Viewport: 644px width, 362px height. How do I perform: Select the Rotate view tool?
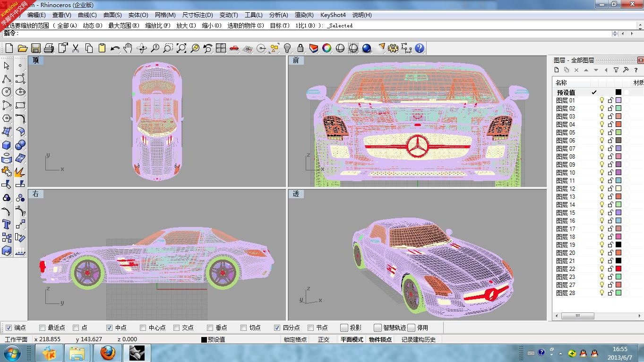coord(141,48)
